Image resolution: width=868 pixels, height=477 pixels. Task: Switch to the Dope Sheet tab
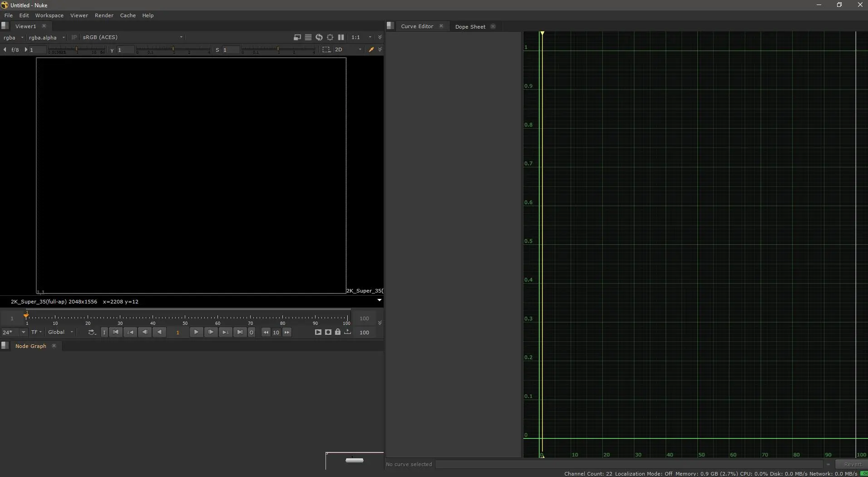pos(470,26)
